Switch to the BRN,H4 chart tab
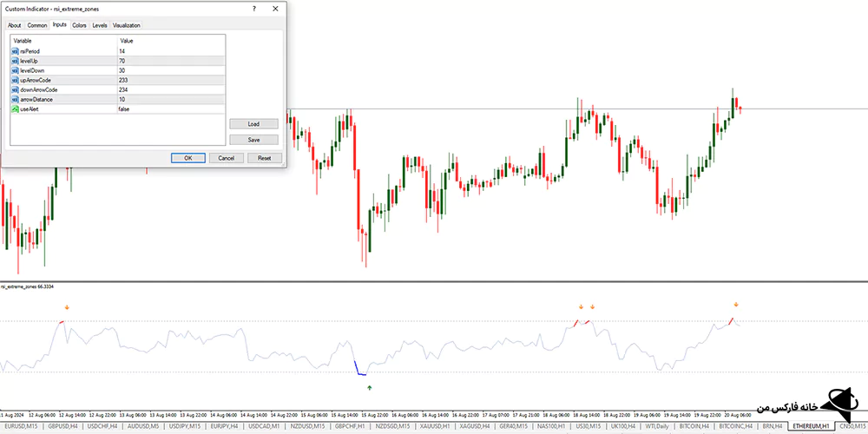Viewport: 868px width, 434px height. [x=771, y=425]
